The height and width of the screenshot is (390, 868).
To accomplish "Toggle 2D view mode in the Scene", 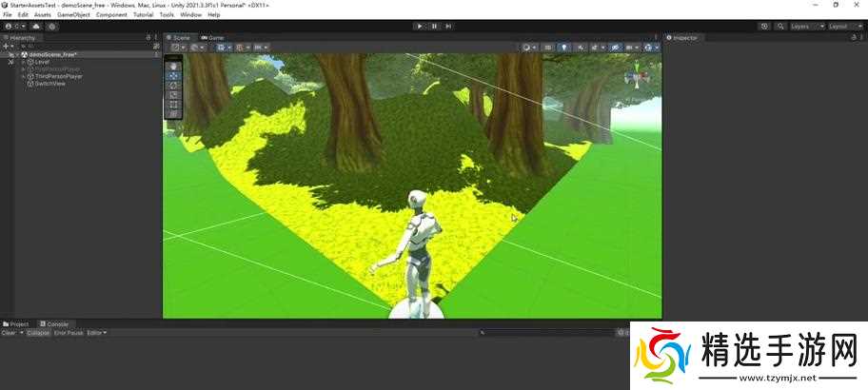I will pos(547,47).
